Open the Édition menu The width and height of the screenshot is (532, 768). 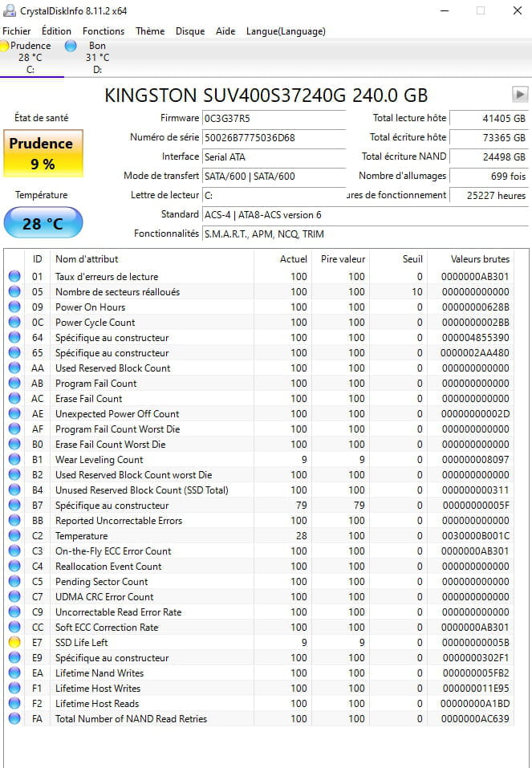click(56, 30)
